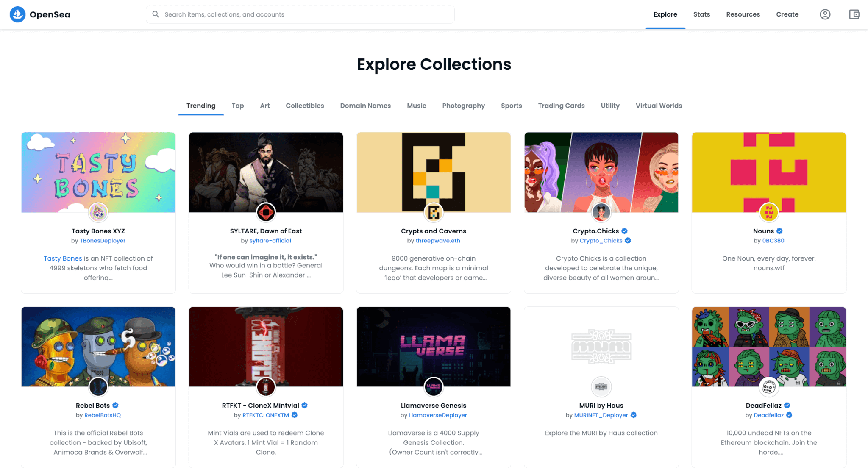Click verified badge next to MURINFT_Deployer
Image resolution: width=868 pixels, height=475 pixels.
[633, 415]
